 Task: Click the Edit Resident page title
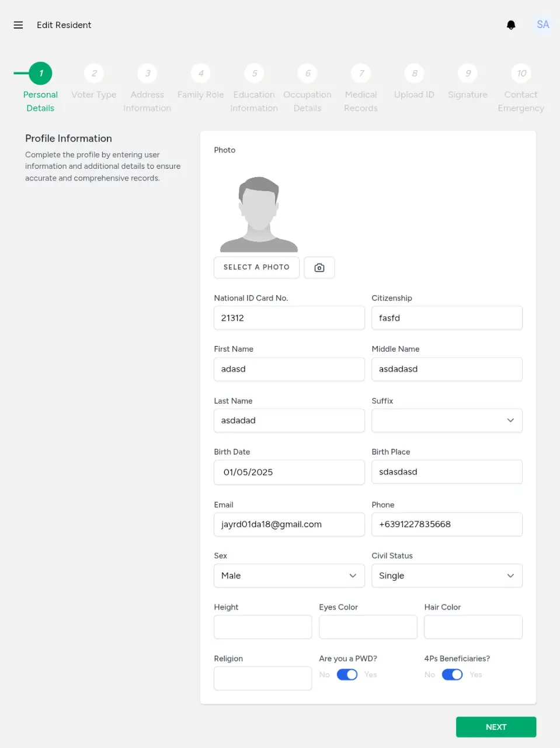coord(64,25)
